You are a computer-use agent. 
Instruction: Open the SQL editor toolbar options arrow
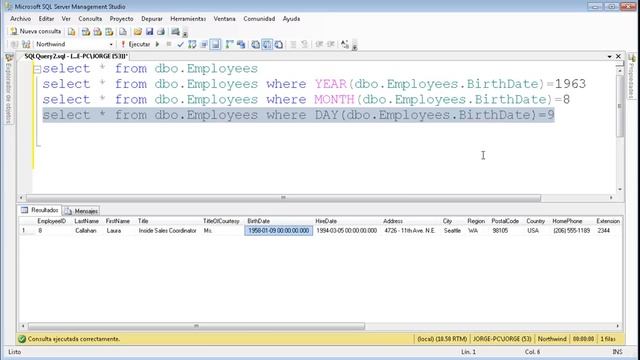coord(354,46)
